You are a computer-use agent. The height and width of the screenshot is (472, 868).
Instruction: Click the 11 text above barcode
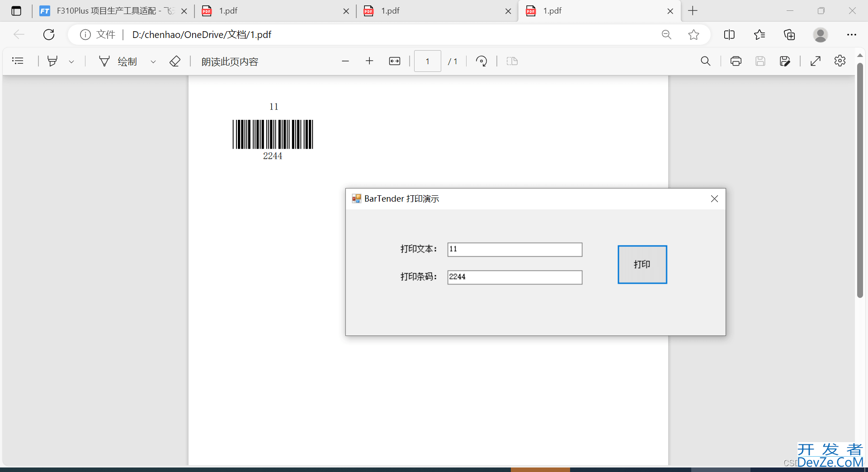[x=274, y=107]
